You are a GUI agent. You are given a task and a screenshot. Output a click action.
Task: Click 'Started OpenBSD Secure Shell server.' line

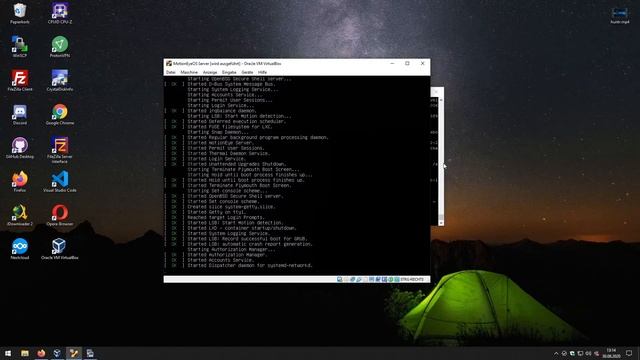[x=235, y=196]
